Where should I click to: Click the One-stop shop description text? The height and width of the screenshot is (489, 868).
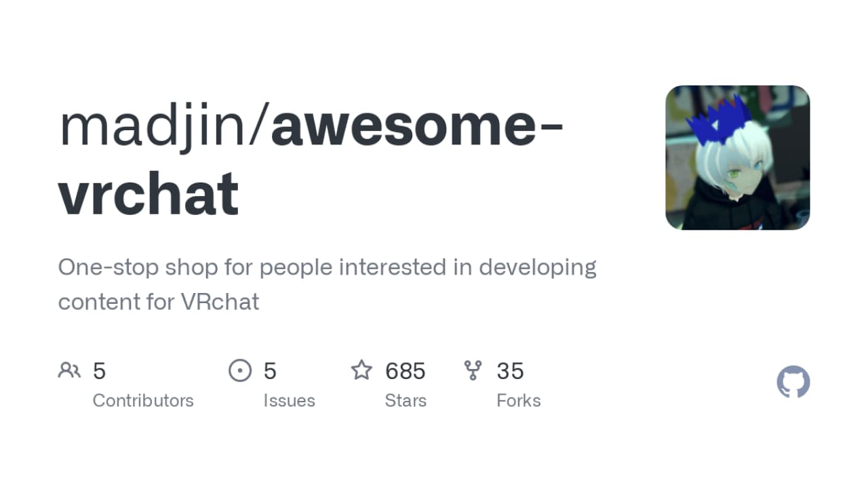[328, 284]
